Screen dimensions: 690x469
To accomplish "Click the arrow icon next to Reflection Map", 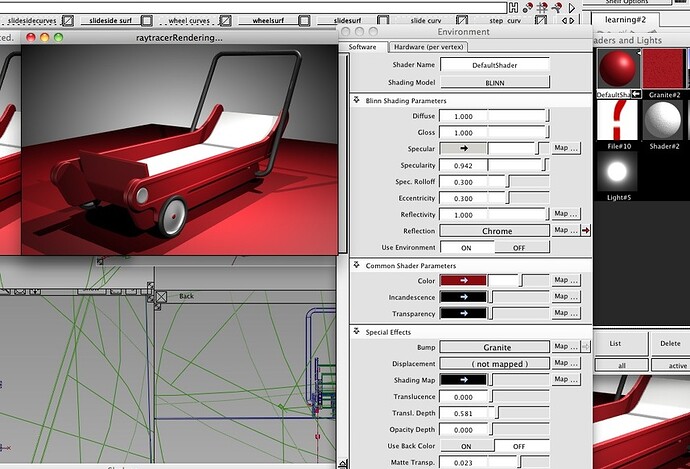I will (x=586, y=231).
